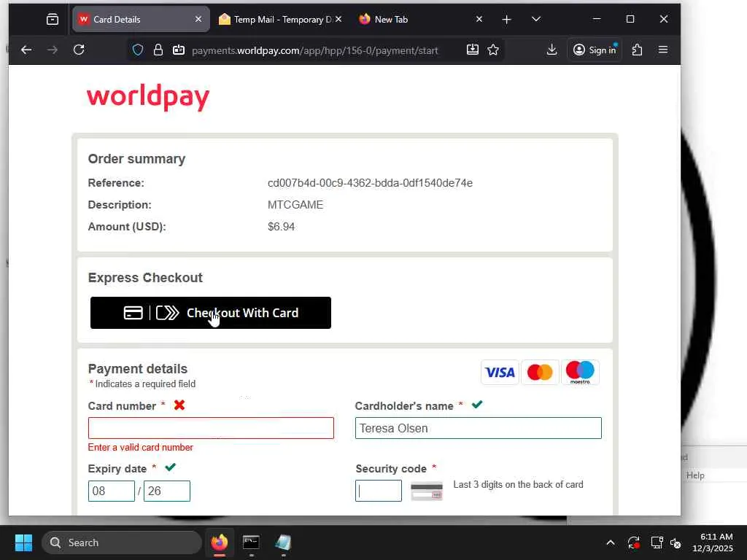Click the Visa card logo
Image resolution: width=747 pixels, height=560 pixels.
[500, 373]
